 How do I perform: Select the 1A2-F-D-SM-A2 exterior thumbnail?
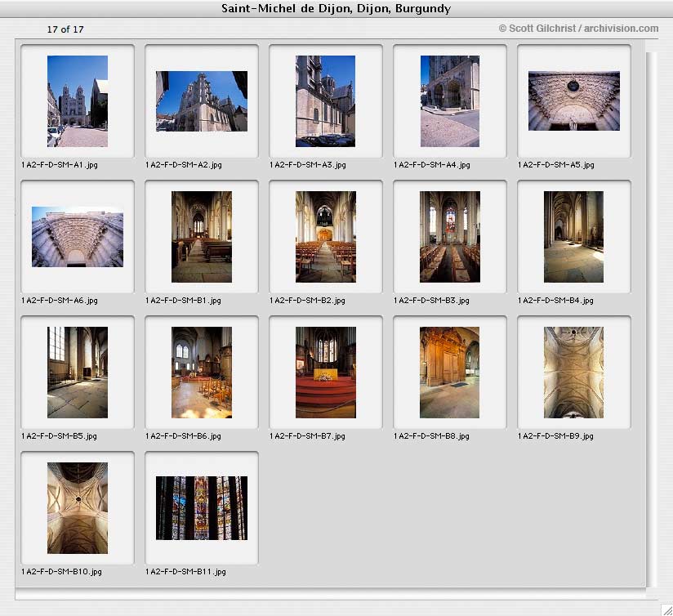click(x=202, y=101)
